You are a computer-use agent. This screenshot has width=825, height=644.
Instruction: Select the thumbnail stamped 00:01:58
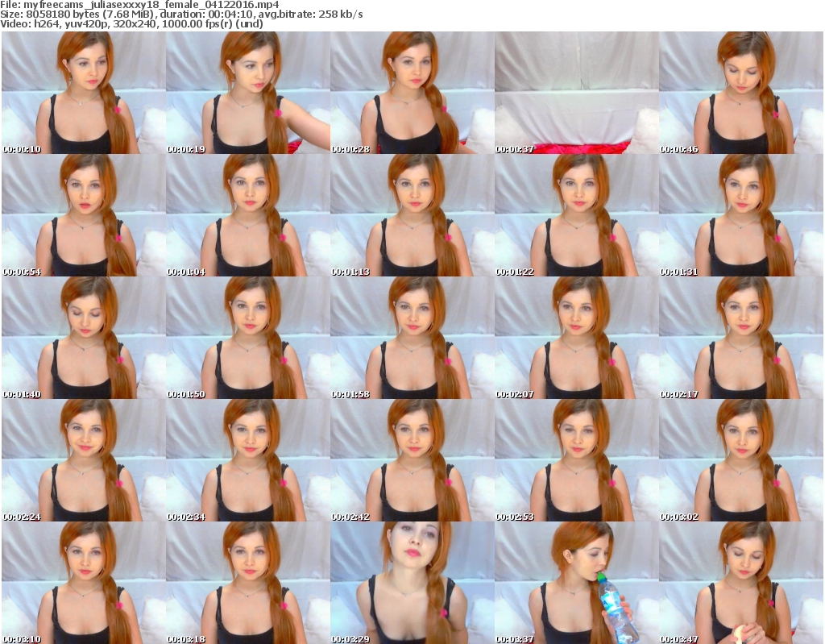click(412, 338)
